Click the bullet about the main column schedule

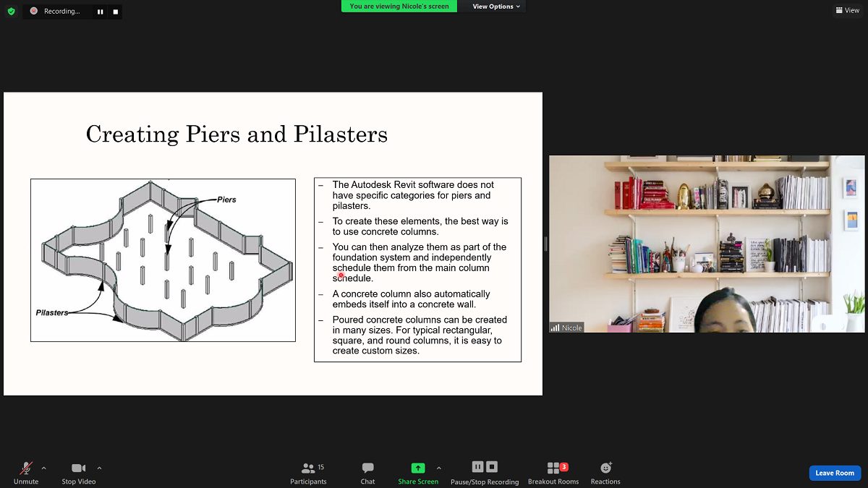[x=414, y=262]
